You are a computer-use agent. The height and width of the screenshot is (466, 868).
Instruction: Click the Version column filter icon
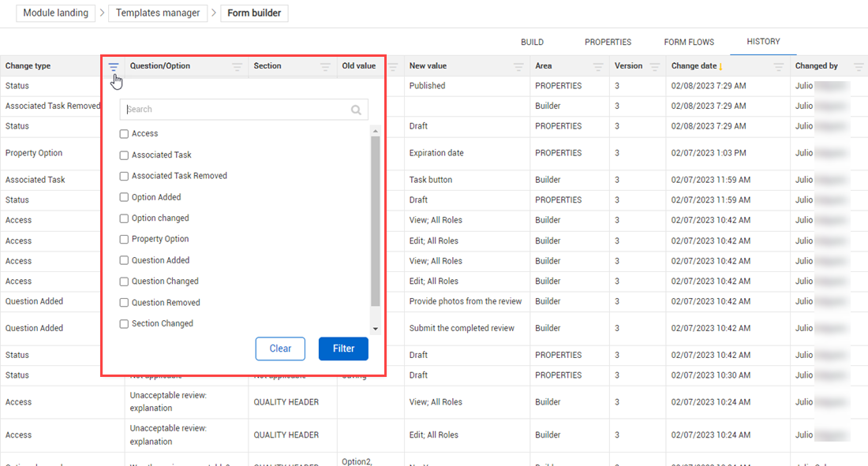[x=654, y=67]
